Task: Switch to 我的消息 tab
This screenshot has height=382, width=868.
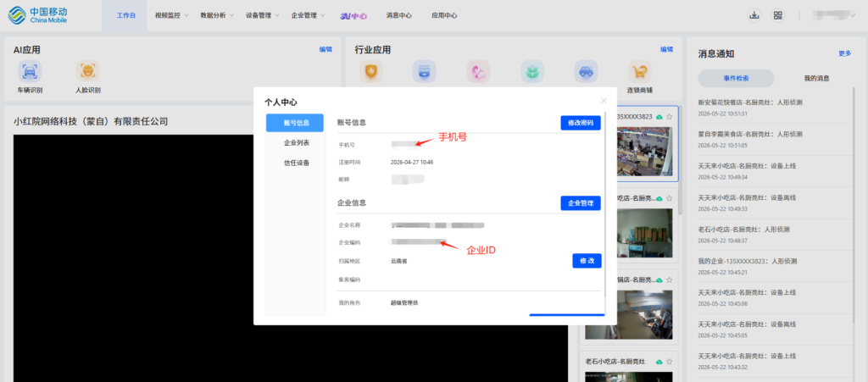Action: (816, 79)
